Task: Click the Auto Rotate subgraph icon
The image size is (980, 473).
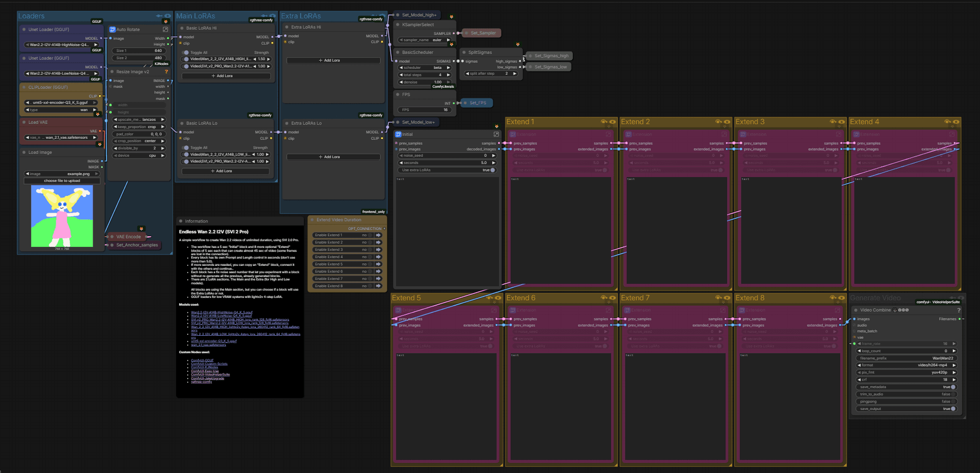Action: point(112,30)
